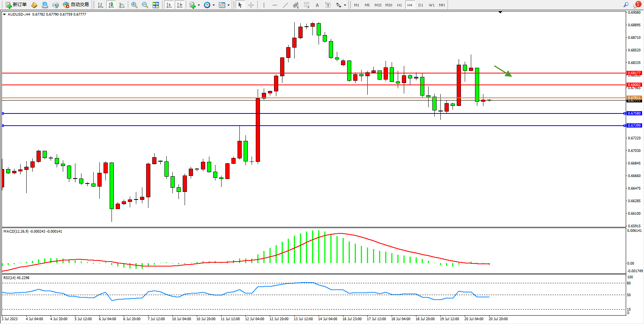The image size is (644, 324).
Task: Select the Fibonacci retracement tool
Action: pyautogui.click(x=307, y=5)
